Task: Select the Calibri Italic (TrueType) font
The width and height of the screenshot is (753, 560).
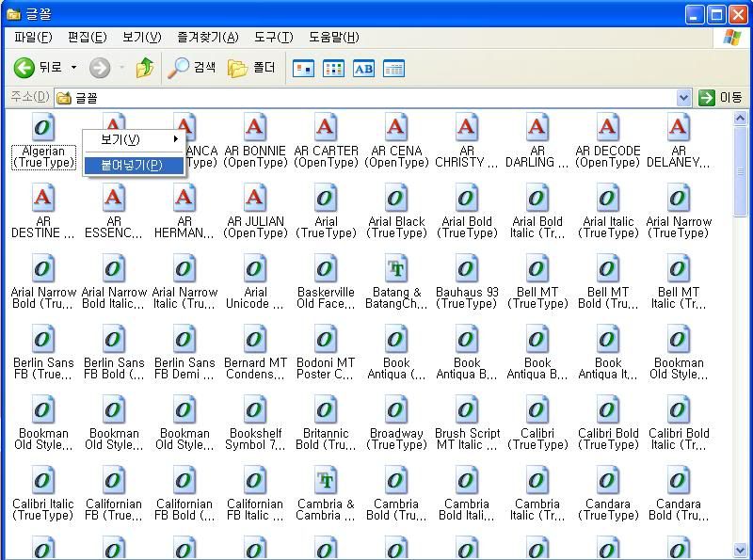Action: [43, 494]
